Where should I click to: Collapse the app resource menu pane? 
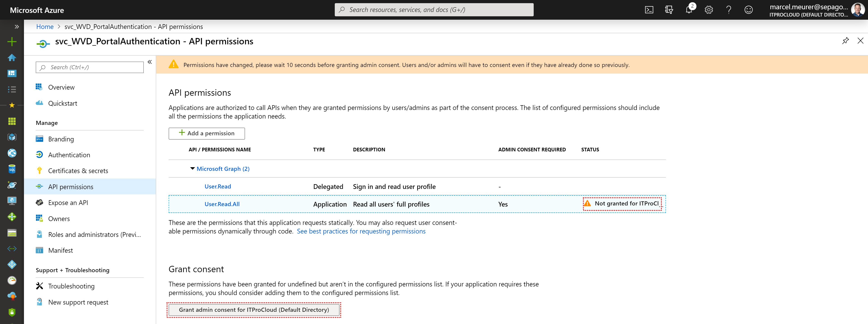pyautogui.click(x=150, y=62)
